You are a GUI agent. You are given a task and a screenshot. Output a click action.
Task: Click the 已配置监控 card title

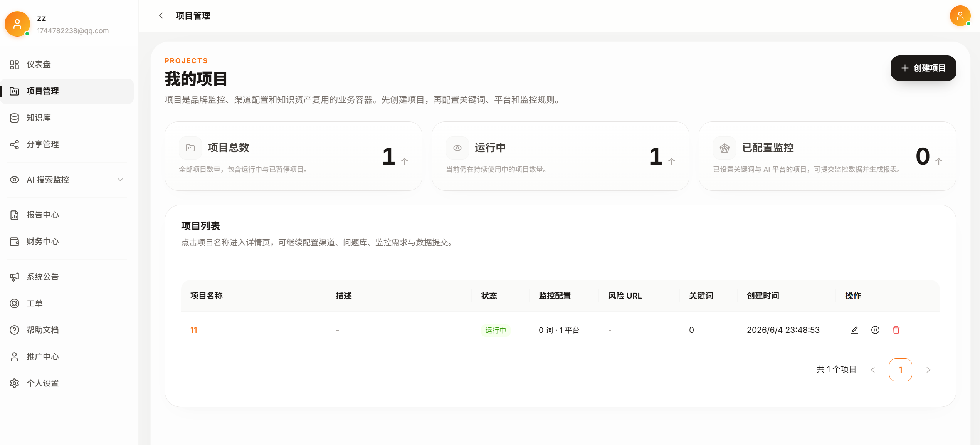click(768, 148)
